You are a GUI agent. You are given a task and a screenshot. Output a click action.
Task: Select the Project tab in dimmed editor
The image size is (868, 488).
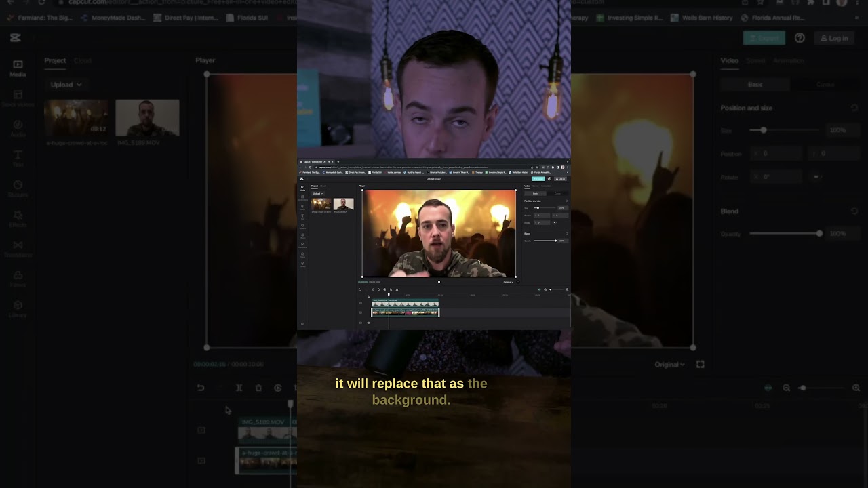[x=55, y=60]
